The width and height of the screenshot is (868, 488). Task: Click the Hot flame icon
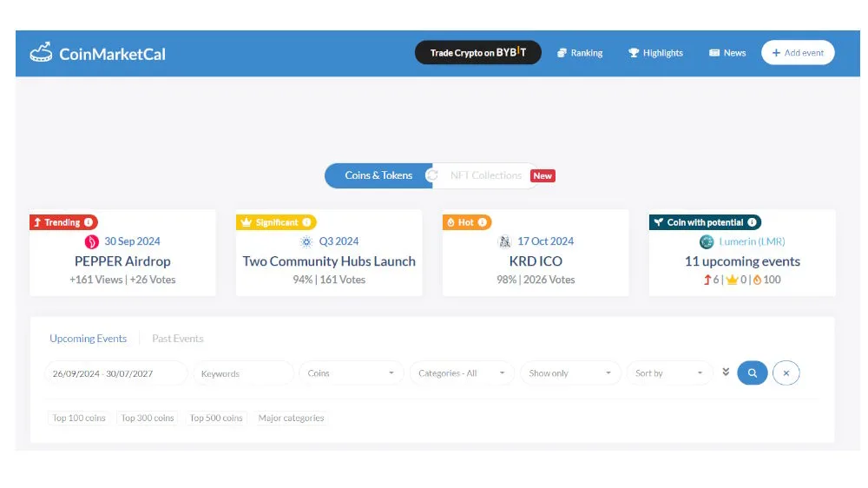450,222
